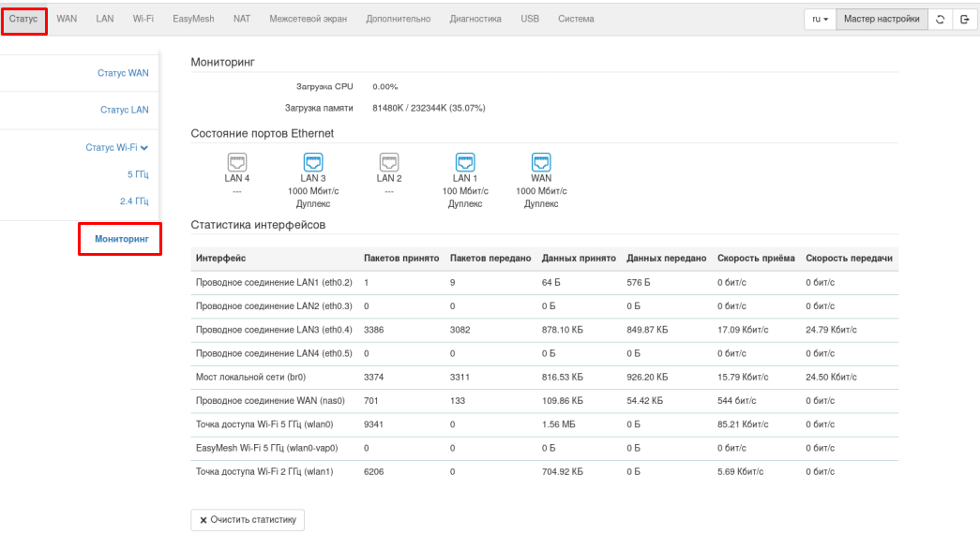This screenshot has height=535, width=980.
Task: Click the LAN 2 Ethernet port icon
Action: point(389,161)
